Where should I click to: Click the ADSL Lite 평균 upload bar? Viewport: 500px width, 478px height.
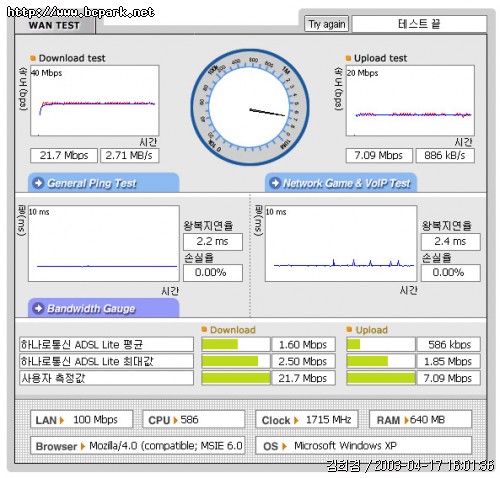point(381,344)
